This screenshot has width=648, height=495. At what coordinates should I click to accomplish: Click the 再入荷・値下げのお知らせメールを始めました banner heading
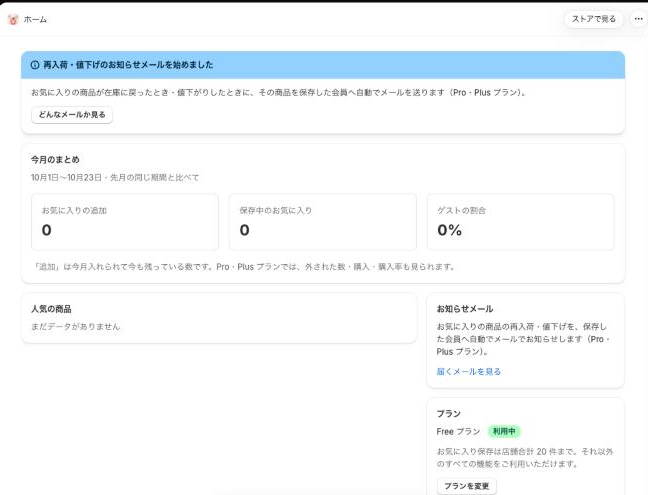point(128,65)
